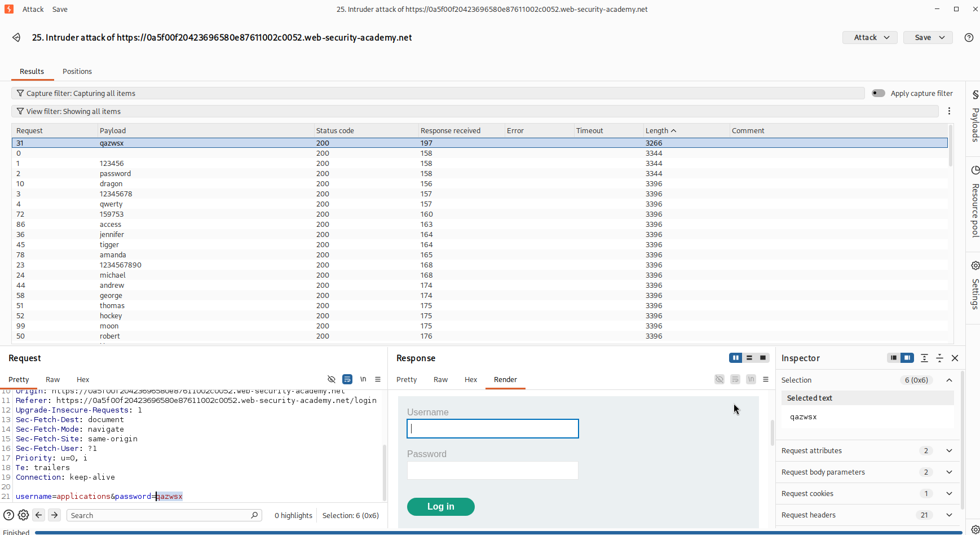Click the Request Search text field

coord(164,515)
